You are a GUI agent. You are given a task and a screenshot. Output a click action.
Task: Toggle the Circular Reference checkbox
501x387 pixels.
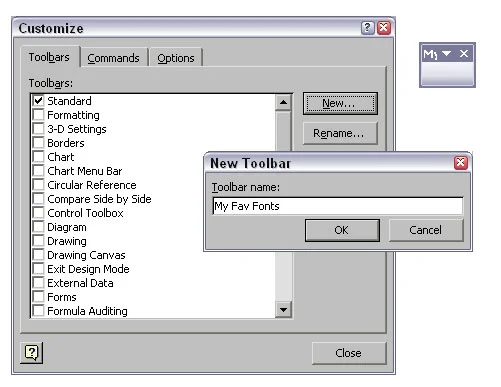point(39,185)
